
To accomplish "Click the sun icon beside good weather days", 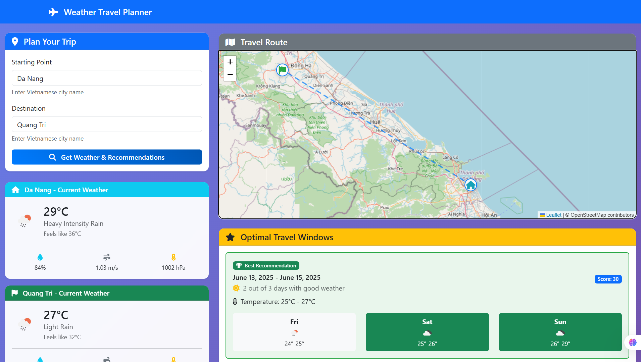I will [236, 288].
